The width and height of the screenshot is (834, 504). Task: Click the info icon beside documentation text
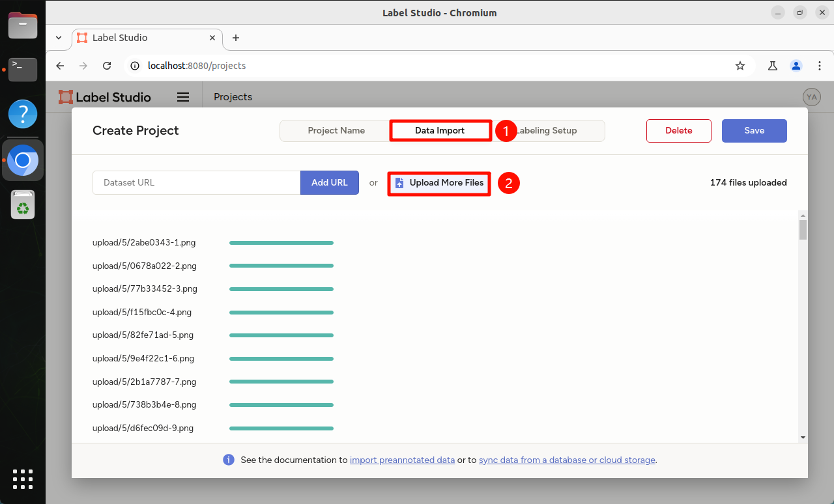229,460
